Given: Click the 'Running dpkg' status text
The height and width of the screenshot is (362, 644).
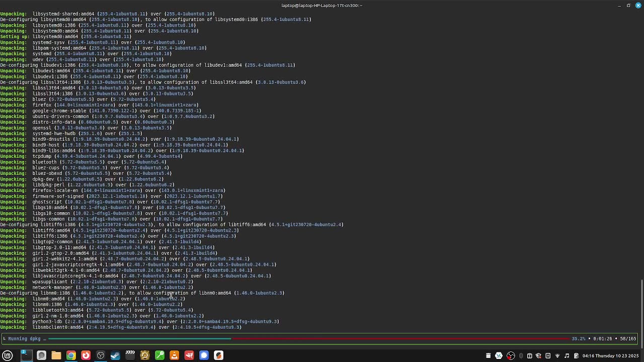Looking at the screenshot, I should 27,338.
